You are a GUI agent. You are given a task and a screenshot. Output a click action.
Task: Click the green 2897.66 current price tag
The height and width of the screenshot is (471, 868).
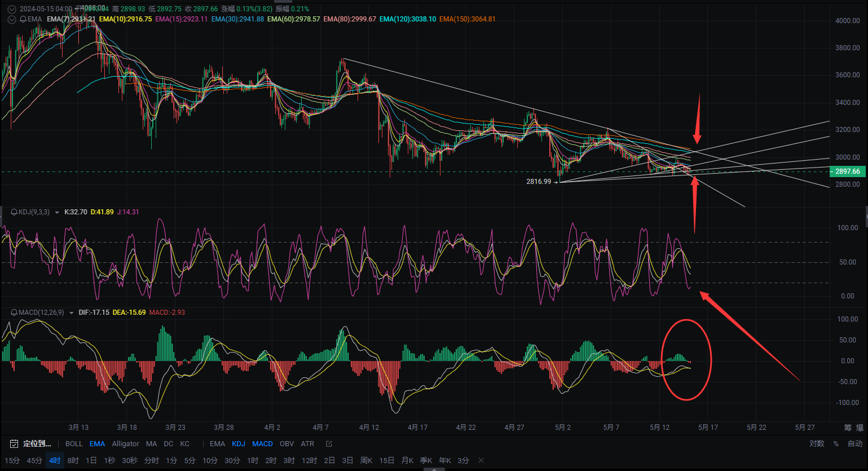[x=847, y=171]
